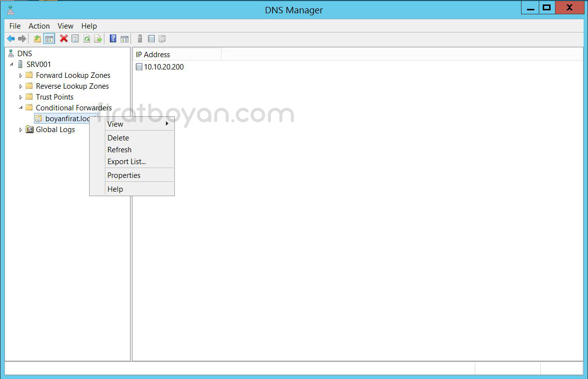Expand the Global Logs node
Screen dimensions: 588x379
click(x=21, y=130)
